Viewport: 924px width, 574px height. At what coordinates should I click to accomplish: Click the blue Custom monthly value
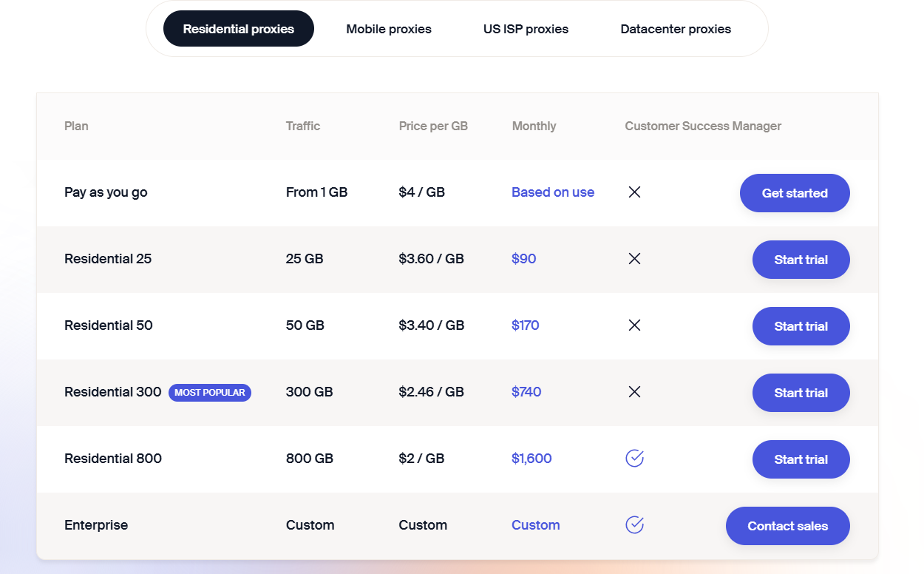tap(536, 525)
